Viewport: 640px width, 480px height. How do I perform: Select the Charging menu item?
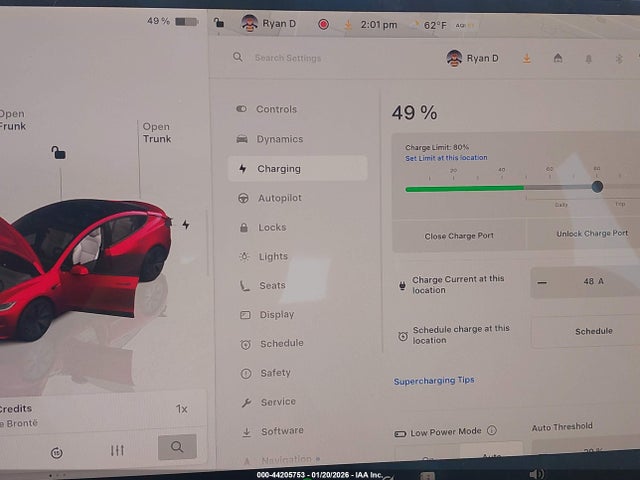coord(298,169)
